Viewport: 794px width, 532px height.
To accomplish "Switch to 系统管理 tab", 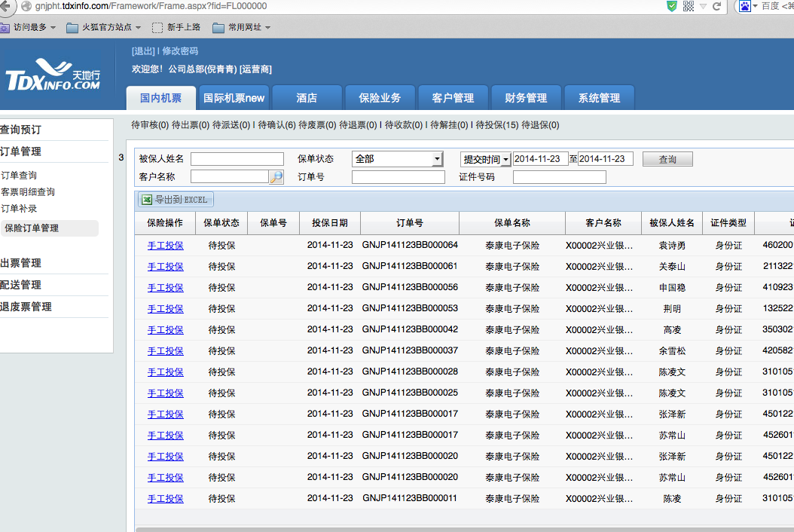I will [x=599, y=98].
